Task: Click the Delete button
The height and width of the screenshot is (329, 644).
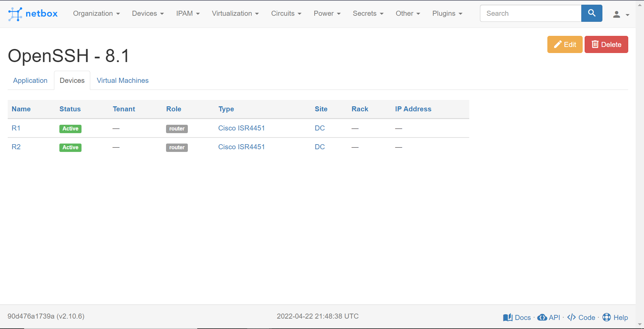Action: [606, 45]
